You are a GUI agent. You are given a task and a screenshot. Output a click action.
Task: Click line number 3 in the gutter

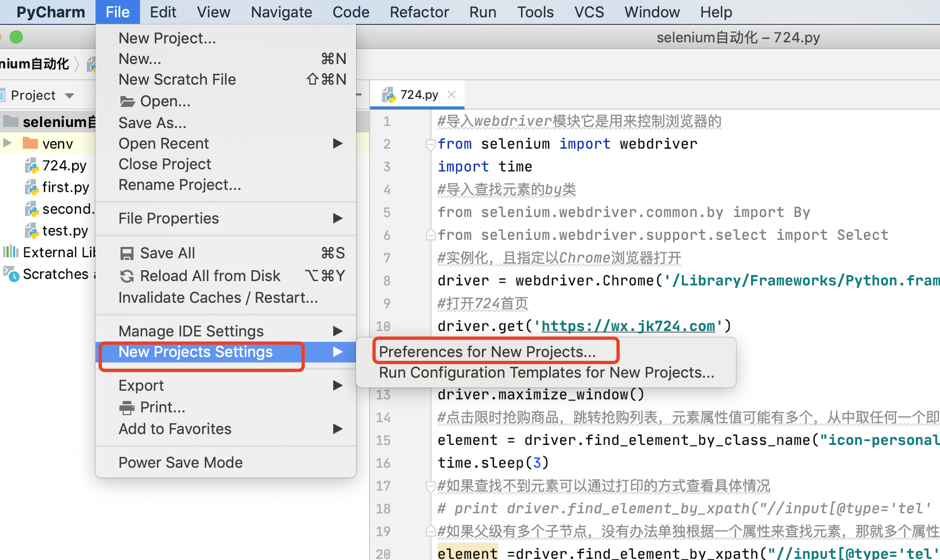(x=387, y=167)
